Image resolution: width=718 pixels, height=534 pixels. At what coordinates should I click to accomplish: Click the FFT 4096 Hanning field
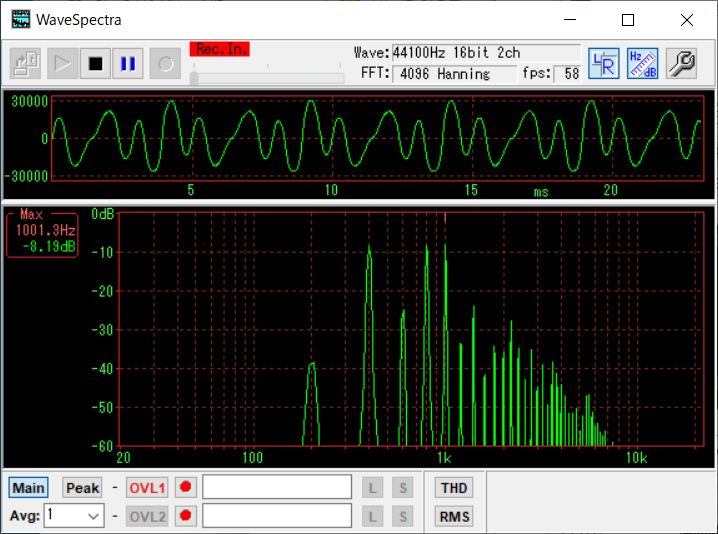coord(454,74)
